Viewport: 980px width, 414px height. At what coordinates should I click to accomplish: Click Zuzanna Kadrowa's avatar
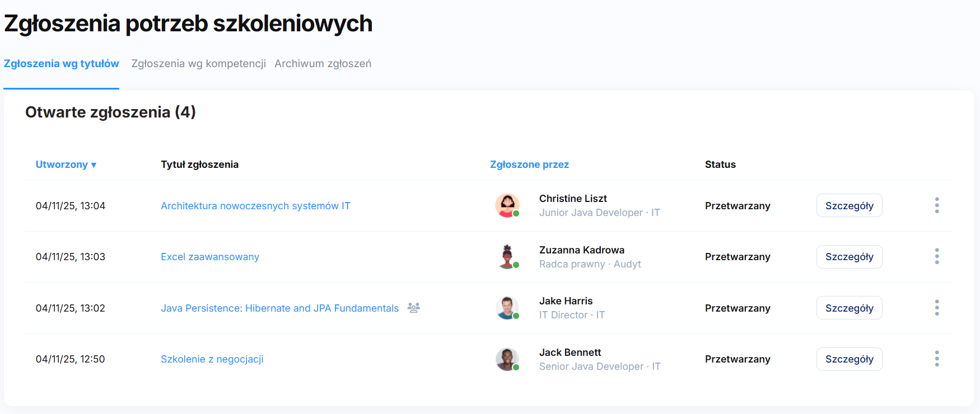(x=507, y=257)
